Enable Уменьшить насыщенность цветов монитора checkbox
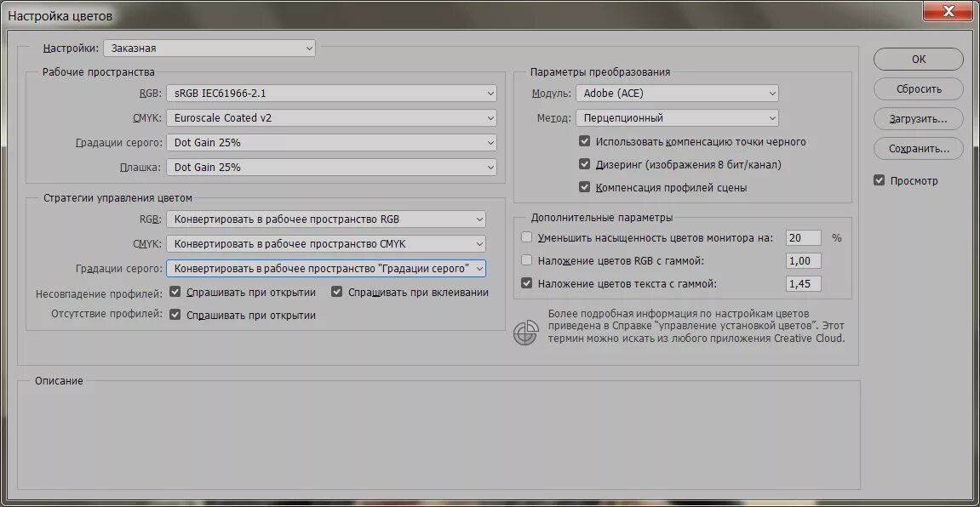This screenshot has height=507, width=980. (x=526, y=237)
